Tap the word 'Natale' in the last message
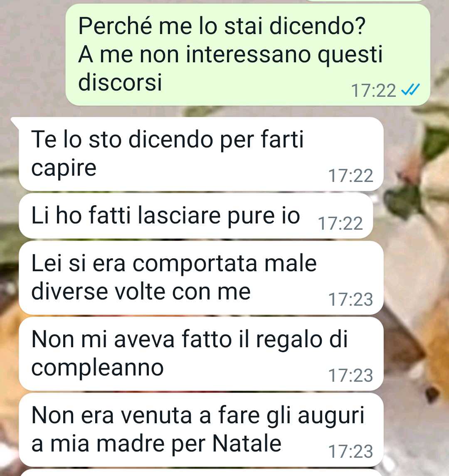 pos(247,444)
